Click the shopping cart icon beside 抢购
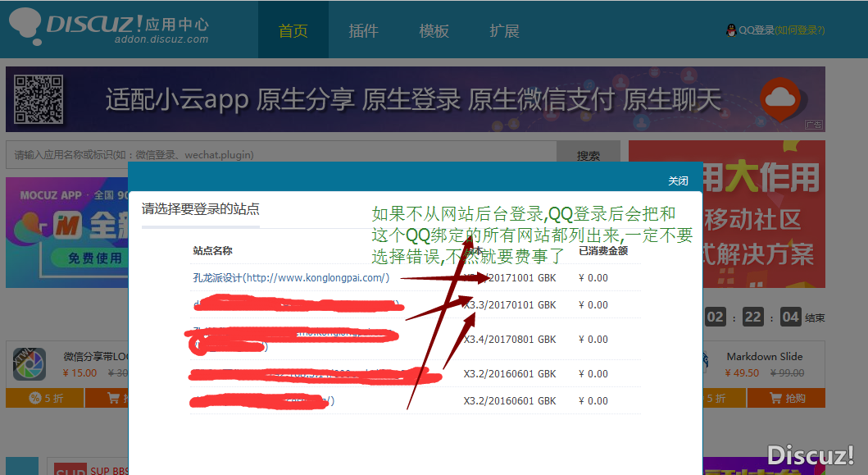Viewport: 868px width, 475px height. click(x=775, y=398)
